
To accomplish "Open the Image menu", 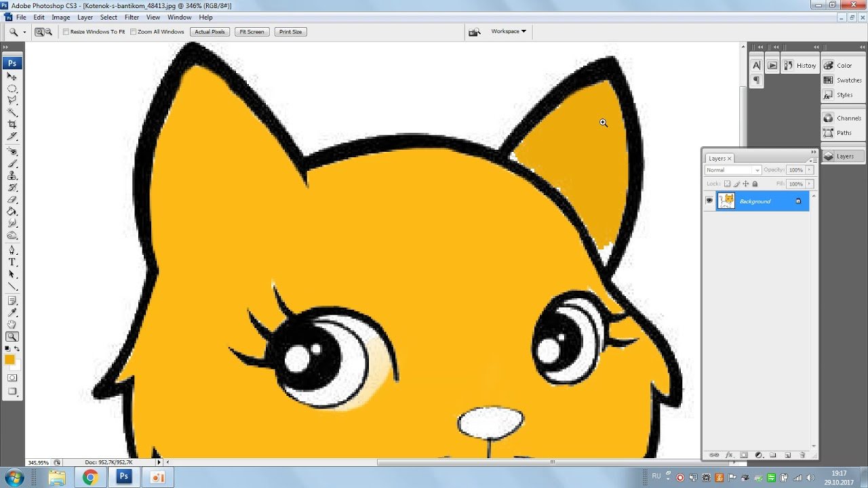I will pos(61,17).
